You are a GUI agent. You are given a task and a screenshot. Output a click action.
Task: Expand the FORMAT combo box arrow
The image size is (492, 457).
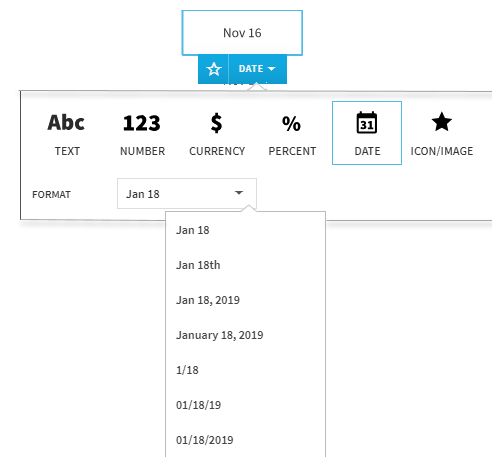[239, 193]
